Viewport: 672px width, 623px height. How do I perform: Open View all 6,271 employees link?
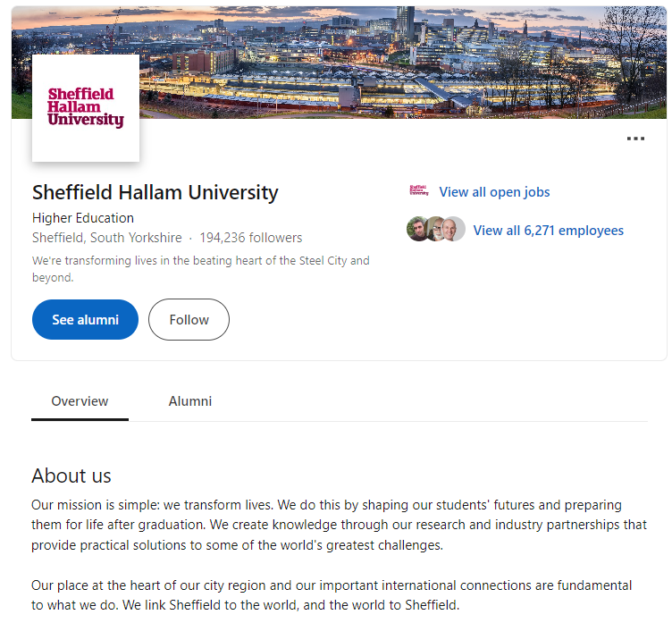click(548, 231)
